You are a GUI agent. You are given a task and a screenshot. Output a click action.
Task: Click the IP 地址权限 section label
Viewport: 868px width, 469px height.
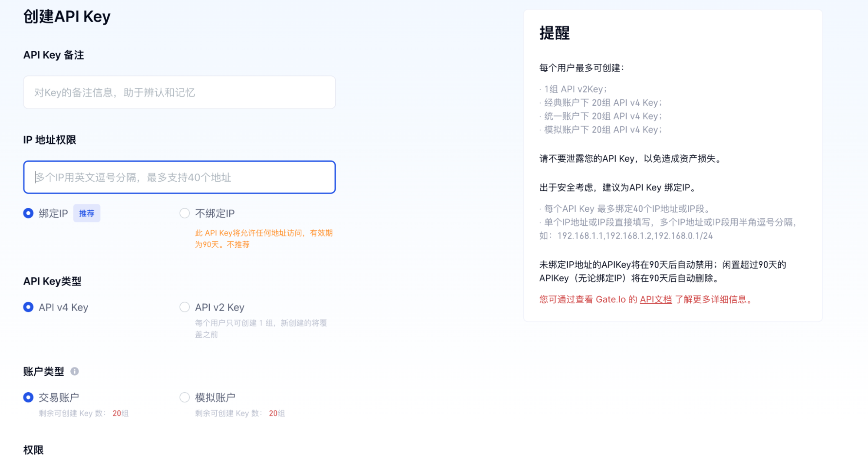[50, 139]
